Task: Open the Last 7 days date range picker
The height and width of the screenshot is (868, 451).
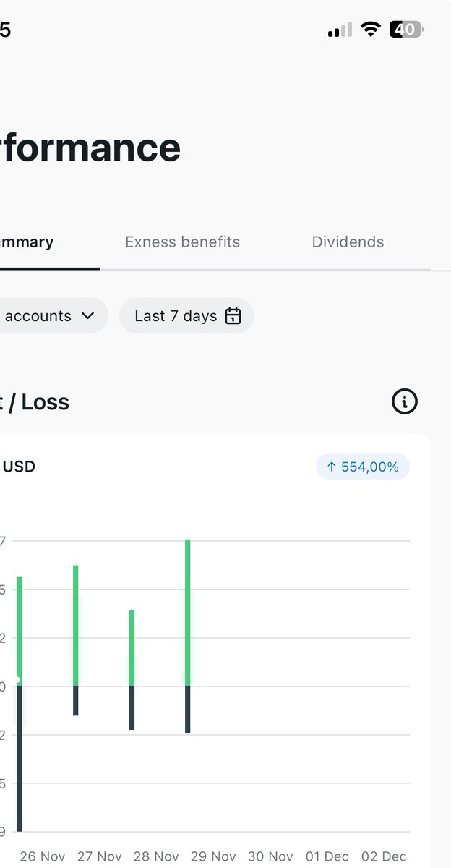Action: [x=186, y=316]
